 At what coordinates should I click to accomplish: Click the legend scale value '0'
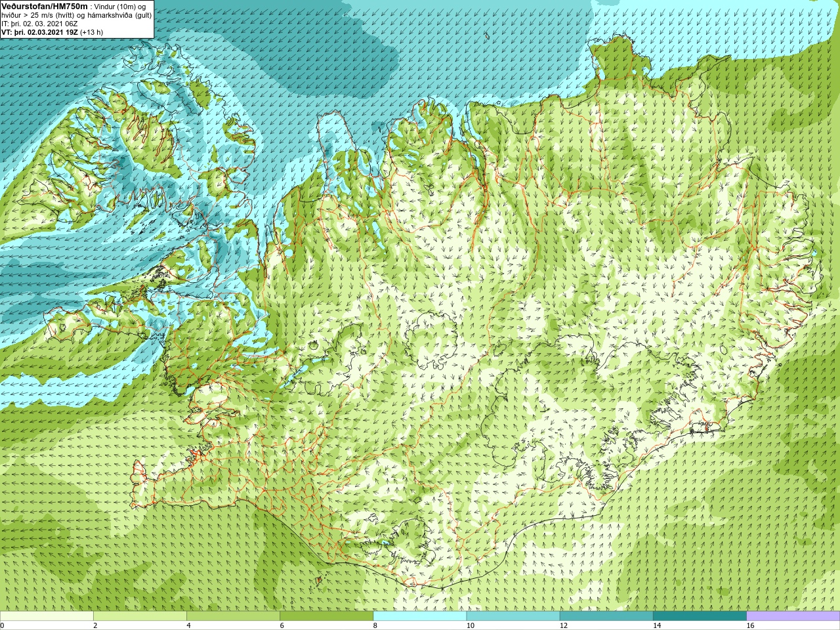tap(2, 626)
